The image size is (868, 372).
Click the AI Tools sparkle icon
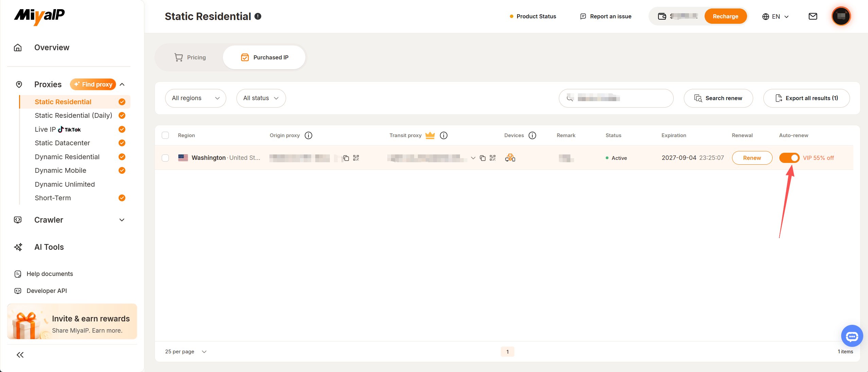click(x=18, y=247)
